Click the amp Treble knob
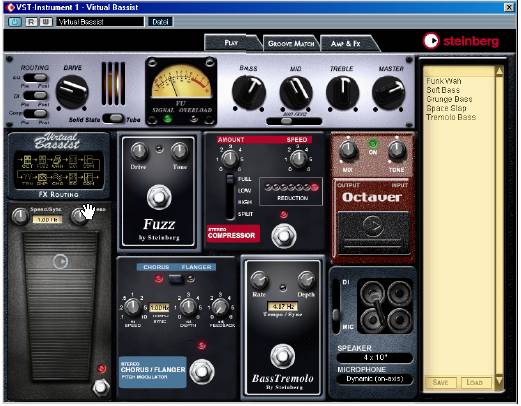 tap(343, 92)
